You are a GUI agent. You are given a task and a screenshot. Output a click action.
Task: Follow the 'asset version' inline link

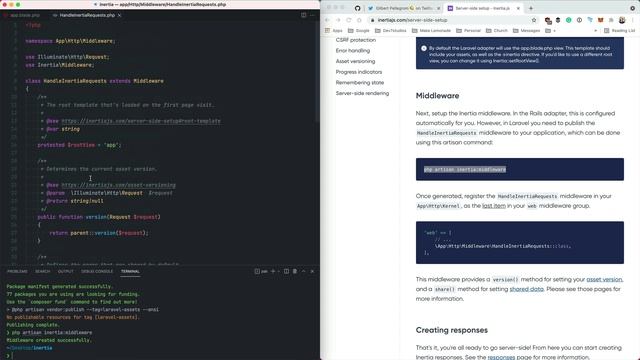604,279
